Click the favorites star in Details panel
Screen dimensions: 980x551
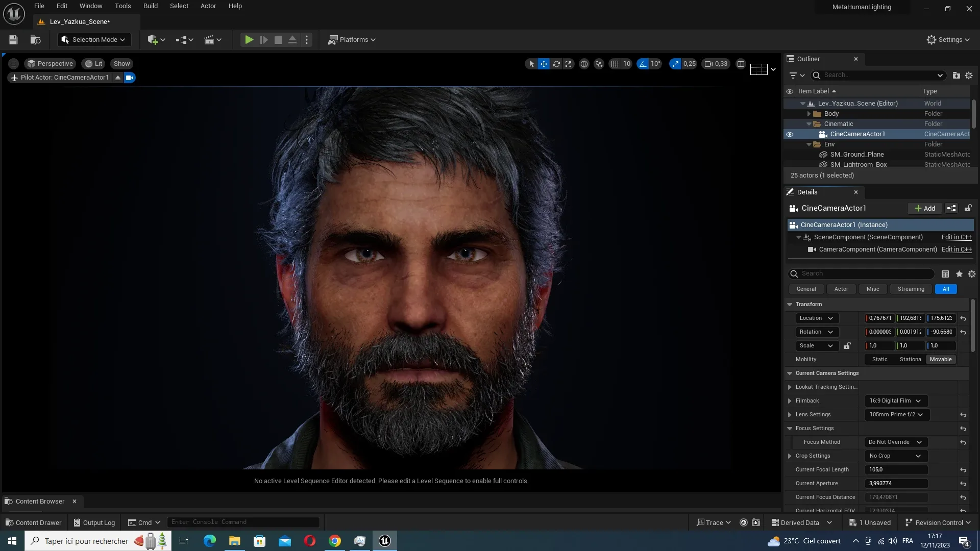click(x=959, y=274)
